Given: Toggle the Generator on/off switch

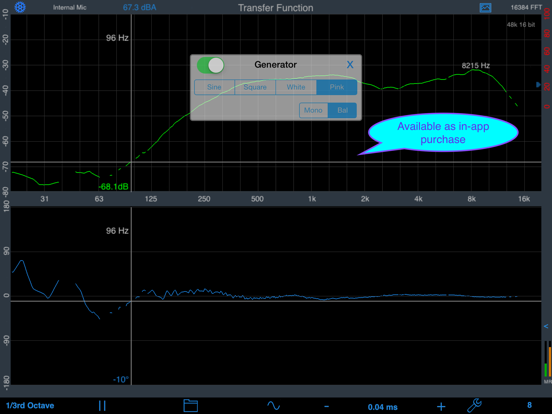Looking at the screenshot, I should [x=211, y=65].
